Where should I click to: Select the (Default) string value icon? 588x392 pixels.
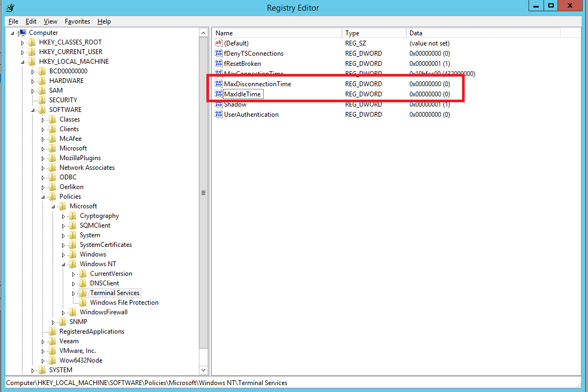(x=219, y=43)
